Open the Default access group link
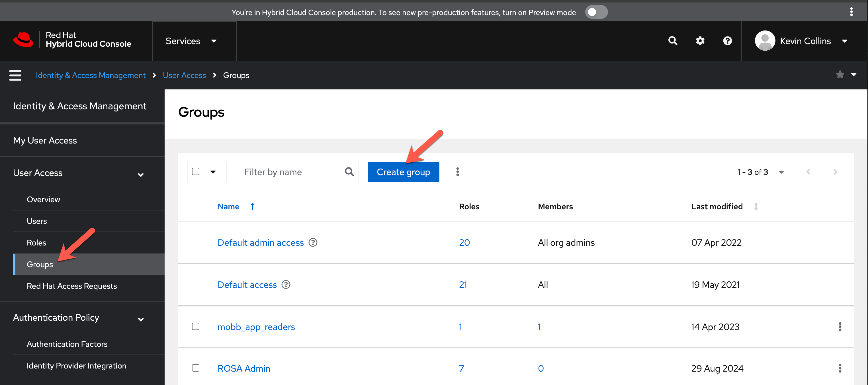868x385 pixels. point(247,285)
